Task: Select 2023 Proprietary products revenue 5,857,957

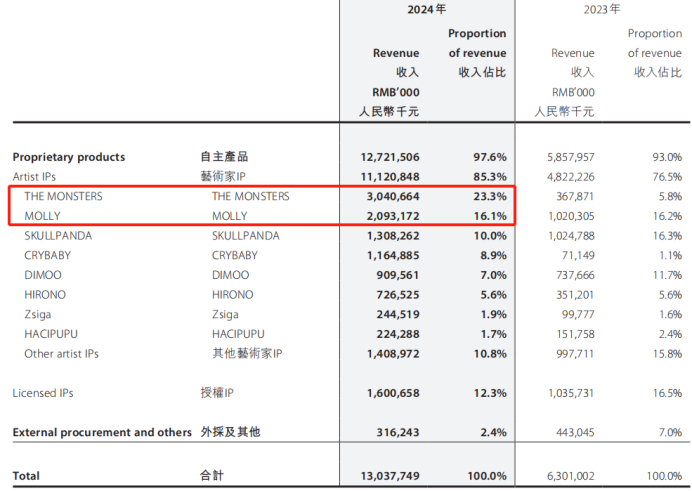Action: [571, 157]
